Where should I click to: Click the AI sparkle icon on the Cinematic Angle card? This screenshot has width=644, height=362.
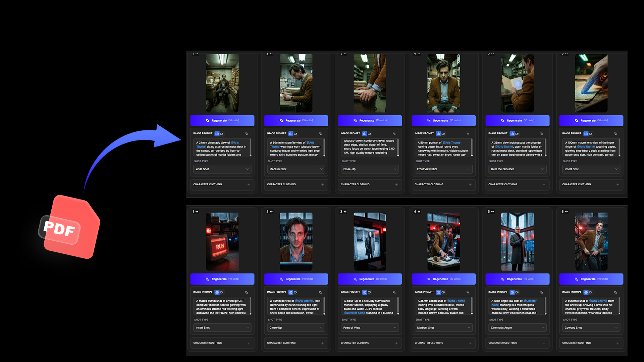pos(542,292)
